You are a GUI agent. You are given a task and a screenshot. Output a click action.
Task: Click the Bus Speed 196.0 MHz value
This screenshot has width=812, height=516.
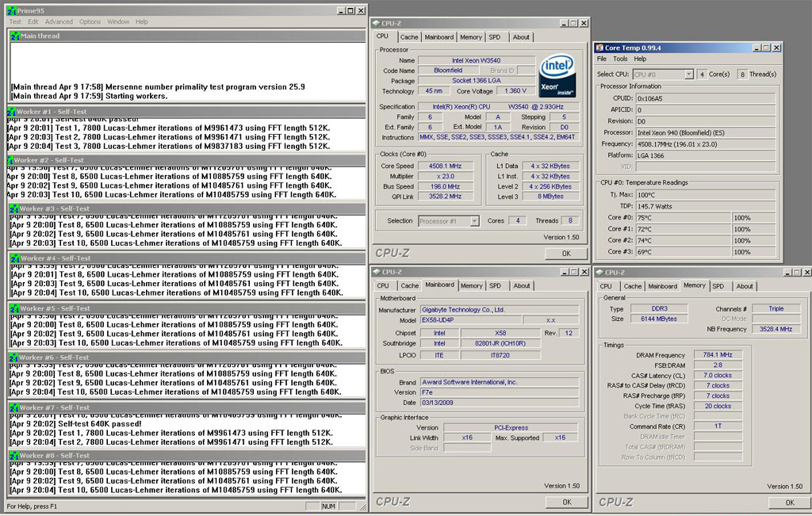pos(445,186)
